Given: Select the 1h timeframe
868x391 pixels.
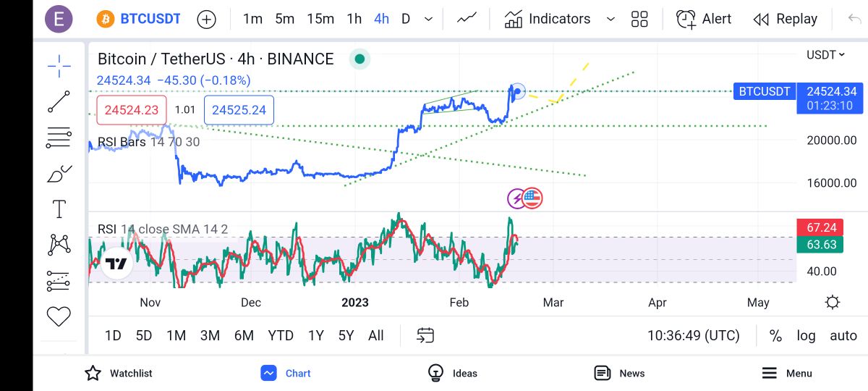Looking at the screenshot, I should pyautogui.click(x=354, y=19).
